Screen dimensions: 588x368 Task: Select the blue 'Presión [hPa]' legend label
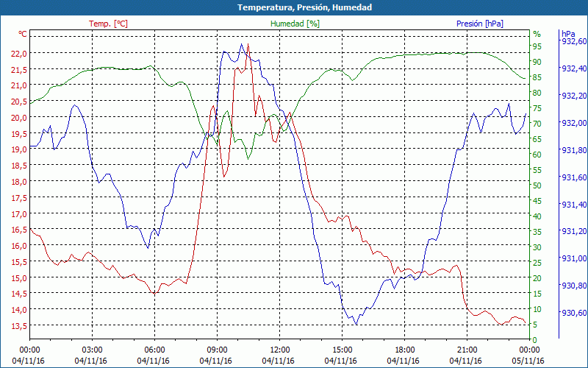pyautogui.click(x=480, y=24)
